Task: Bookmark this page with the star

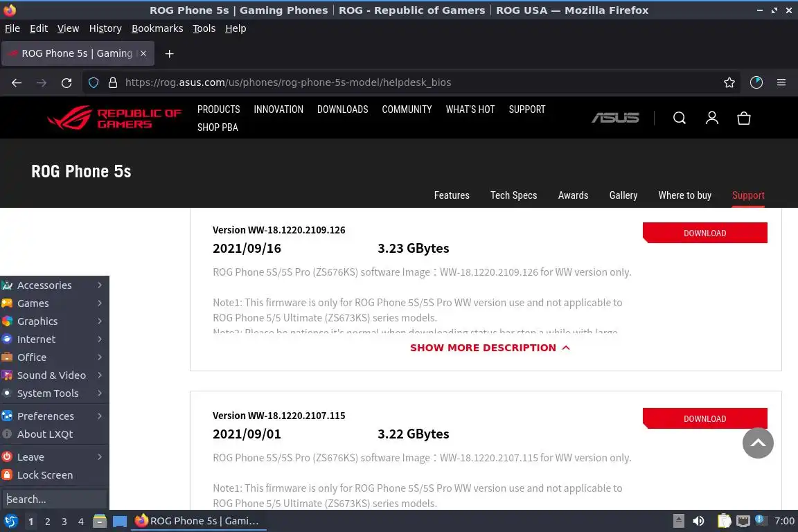Action: click(729, 82)
